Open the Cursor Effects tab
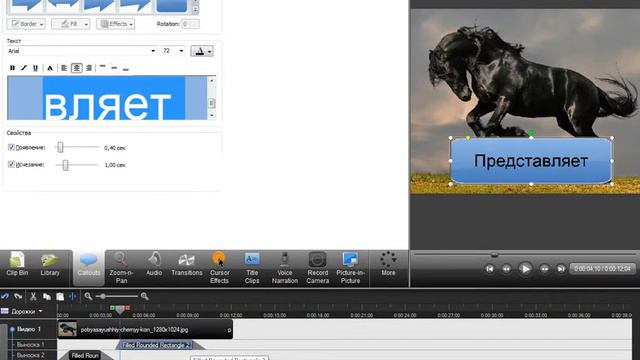640x360 pixels. coord(219,268)
